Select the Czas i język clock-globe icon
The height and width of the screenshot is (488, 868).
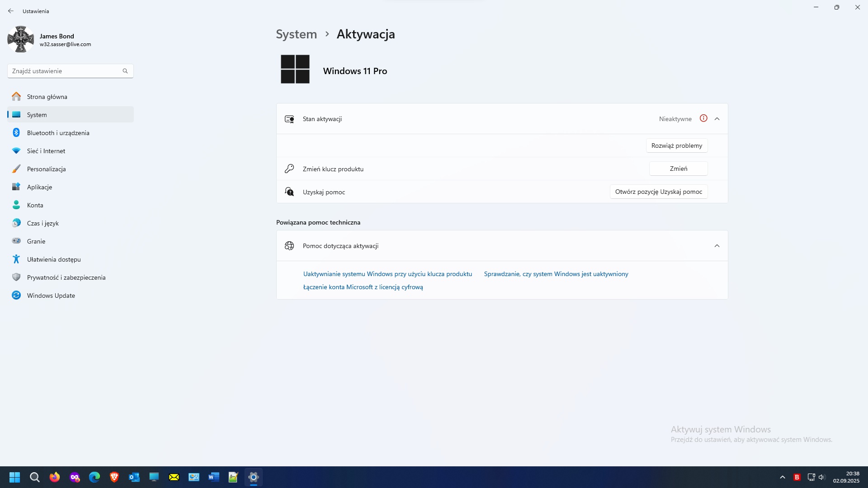[x=16, y=223]
